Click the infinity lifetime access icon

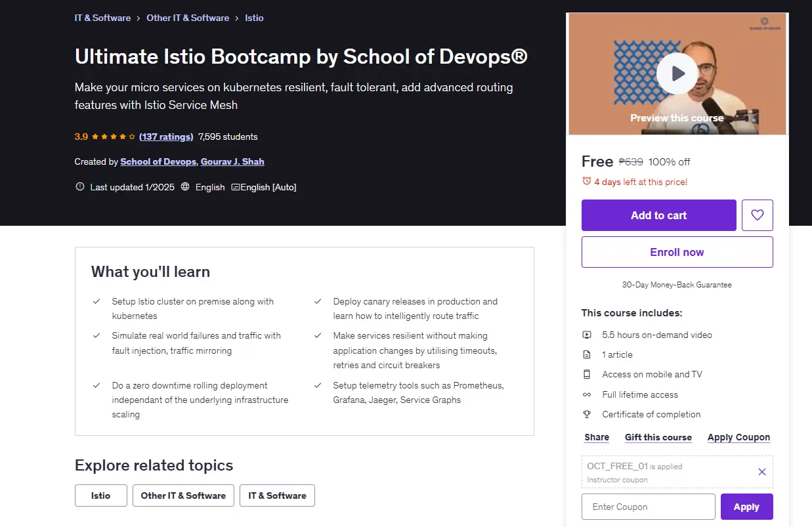[x=587, y=394]
